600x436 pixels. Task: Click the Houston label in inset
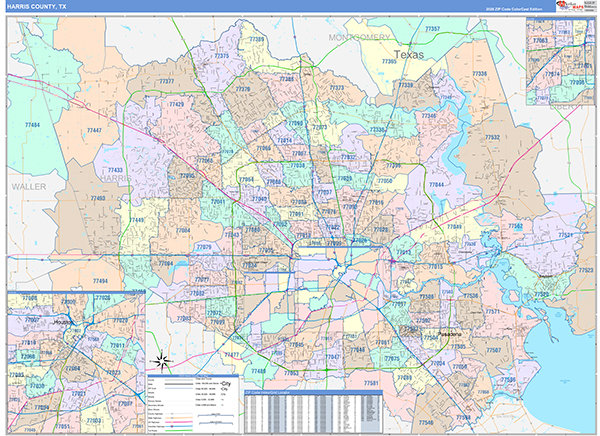click(x=64, y=323)
